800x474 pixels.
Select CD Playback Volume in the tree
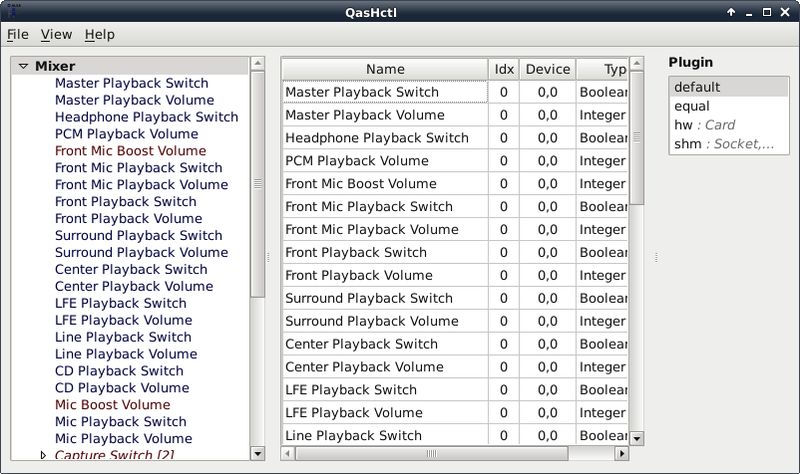[x=122, y=387]
